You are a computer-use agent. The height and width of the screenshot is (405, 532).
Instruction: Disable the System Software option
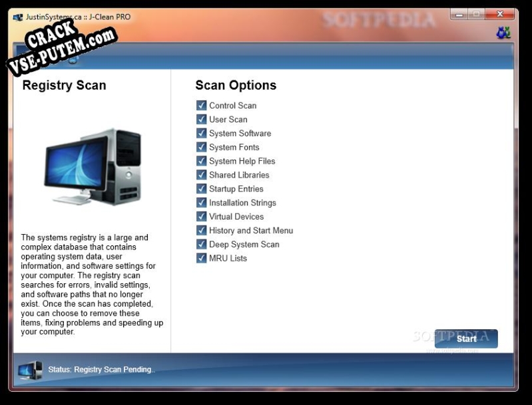click(x=201, y=133)
